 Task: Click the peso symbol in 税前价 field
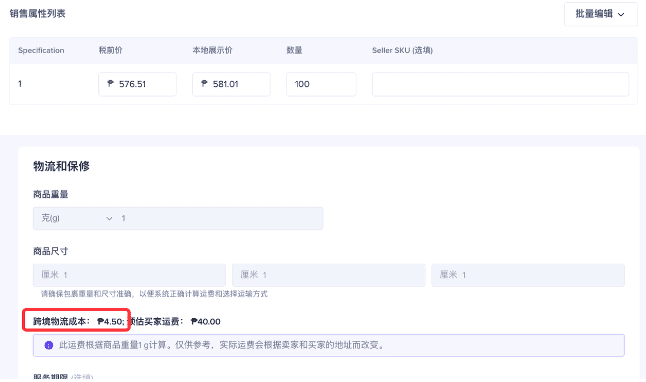110,84
